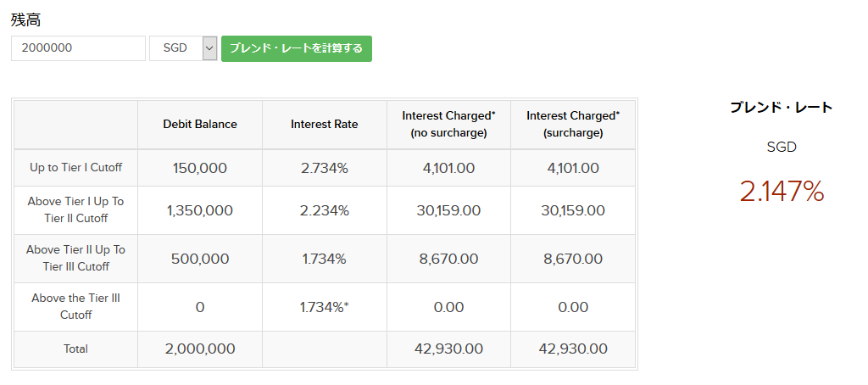This screenshot has height=385, width=868.
Task: Click the Above the Tier III Cutoff label
Action: click(75, 306)
